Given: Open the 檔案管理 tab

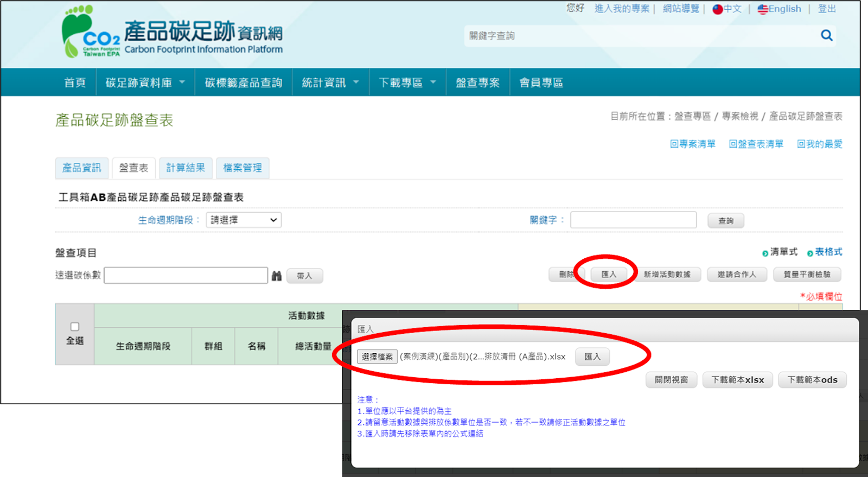Looking at the screenshot, I should click(242, 168).
